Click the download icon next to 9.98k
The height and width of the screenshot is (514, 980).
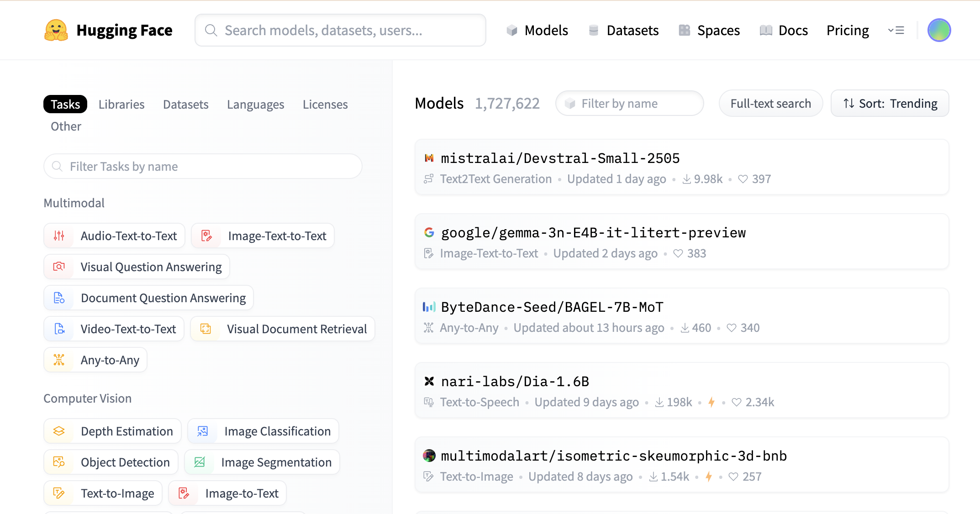pyautogui.click(x=686, y=179)
